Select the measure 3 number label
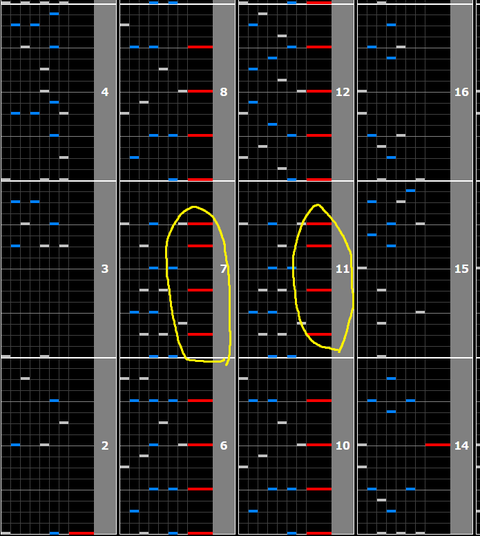 coord(105,269)
